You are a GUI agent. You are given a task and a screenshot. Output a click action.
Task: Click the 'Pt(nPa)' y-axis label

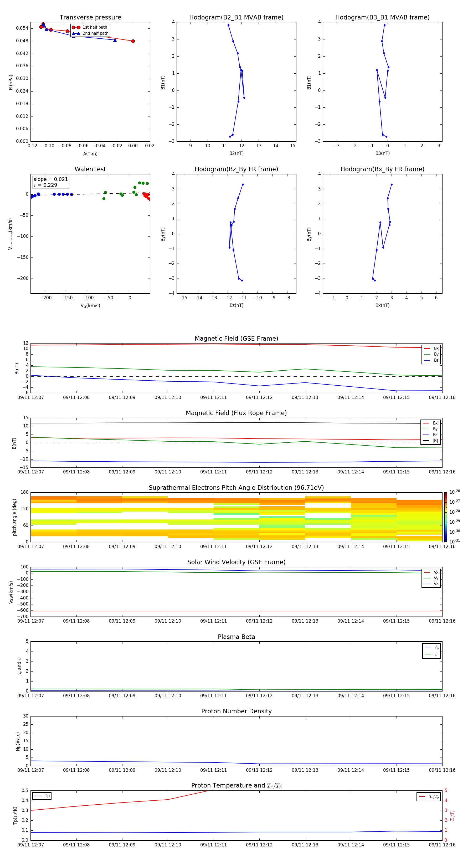tap(11, 82)
